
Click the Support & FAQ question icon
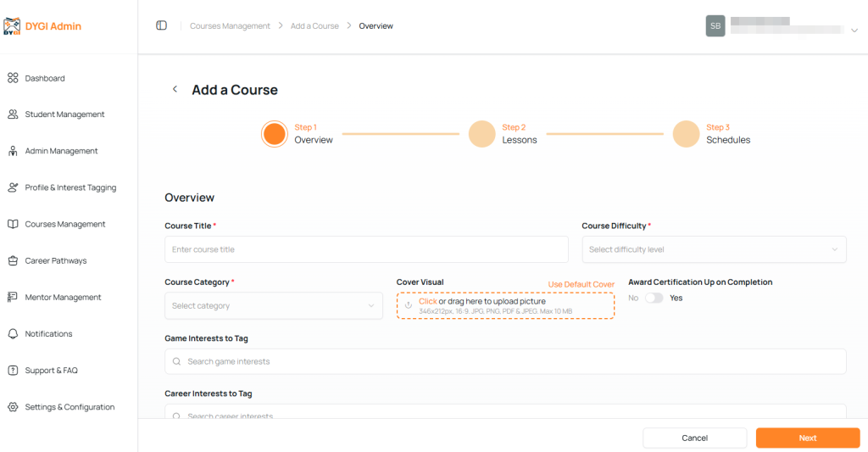coord(13,371)
